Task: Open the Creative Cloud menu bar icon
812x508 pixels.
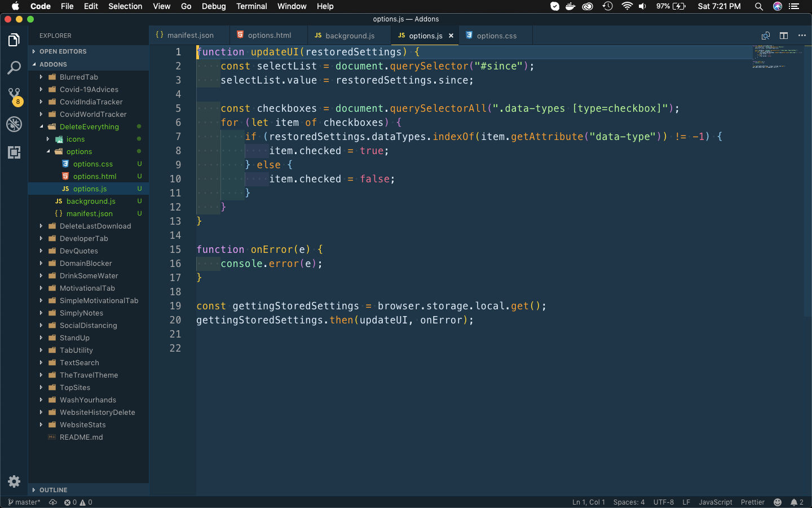Action: (x=588, y=6)
